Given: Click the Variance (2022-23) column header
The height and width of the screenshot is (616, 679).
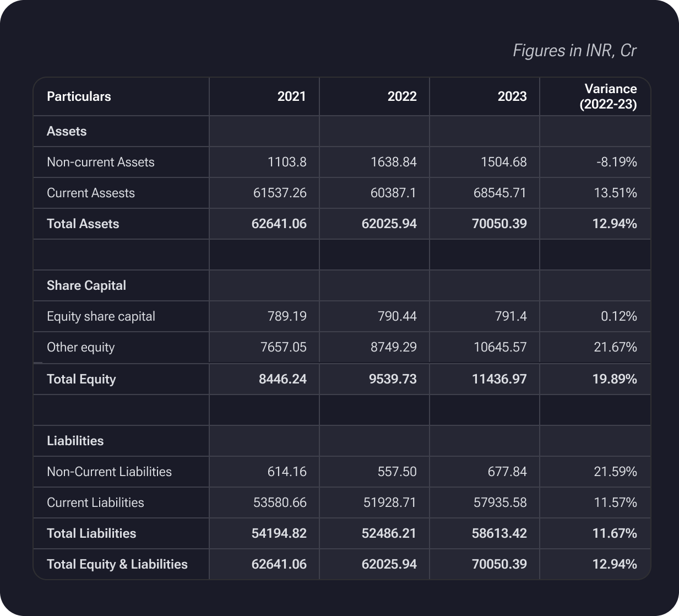Looking at the screenshot, I should point(609,96).
